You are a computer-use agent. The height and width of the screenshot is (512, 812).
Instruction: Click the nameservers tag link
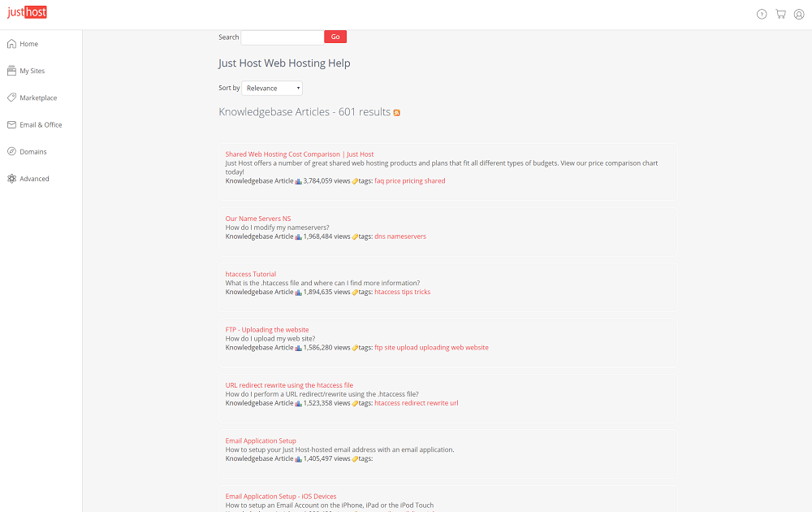407,236
